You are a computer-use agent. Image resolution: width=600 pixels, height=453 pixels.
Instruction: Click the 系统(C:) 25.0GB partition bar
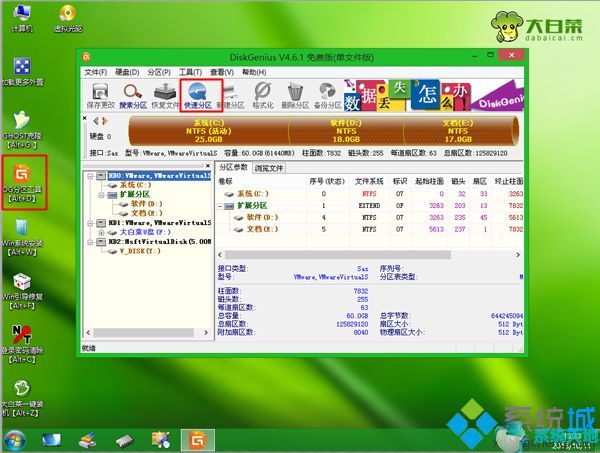click(209, 131)
